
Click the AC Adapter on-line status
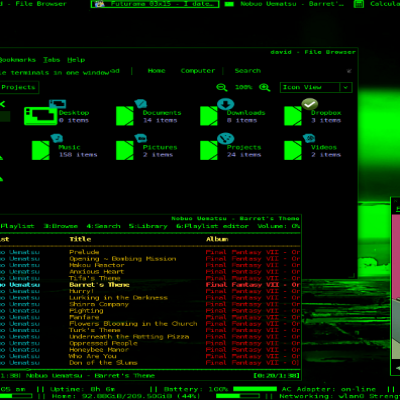pyautogui.click(x=329, y=389)
